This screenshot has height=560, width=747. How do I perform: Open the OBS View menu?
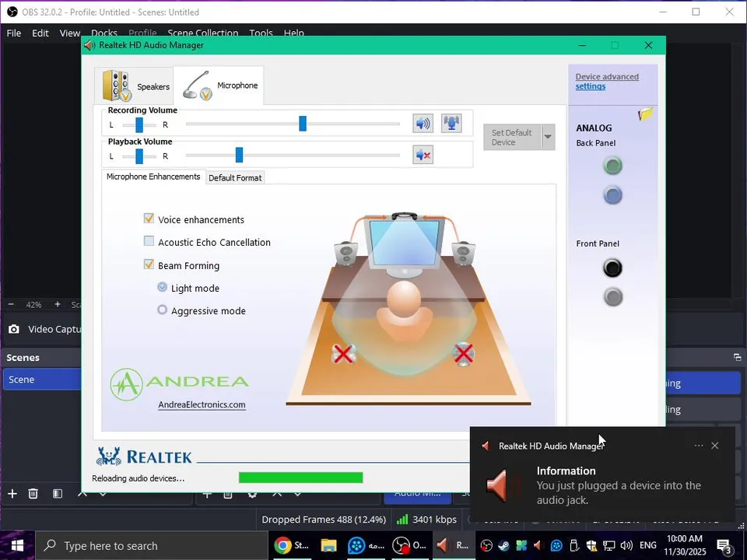pos(69,33)
